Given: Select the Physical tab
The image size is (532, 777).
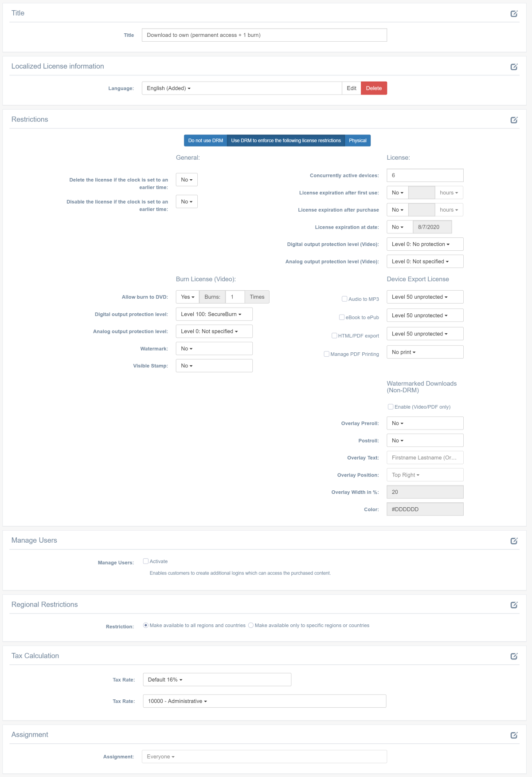Looking at the screenshot, I should pyautogui.click(x=357, y=141).
